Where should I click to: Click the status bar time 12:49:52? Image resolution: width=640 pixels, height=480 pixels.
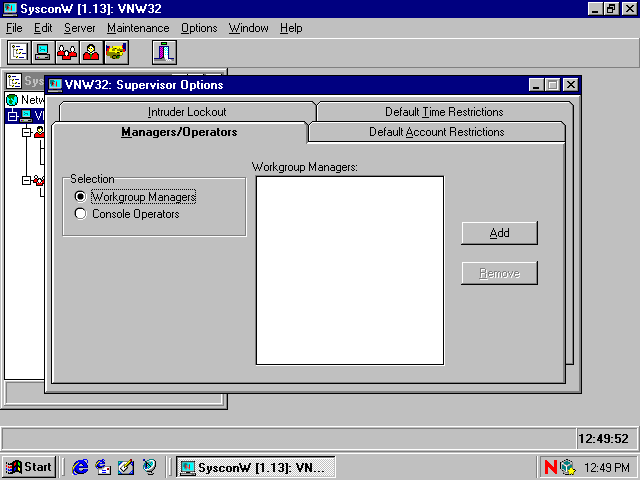point(603,439)
